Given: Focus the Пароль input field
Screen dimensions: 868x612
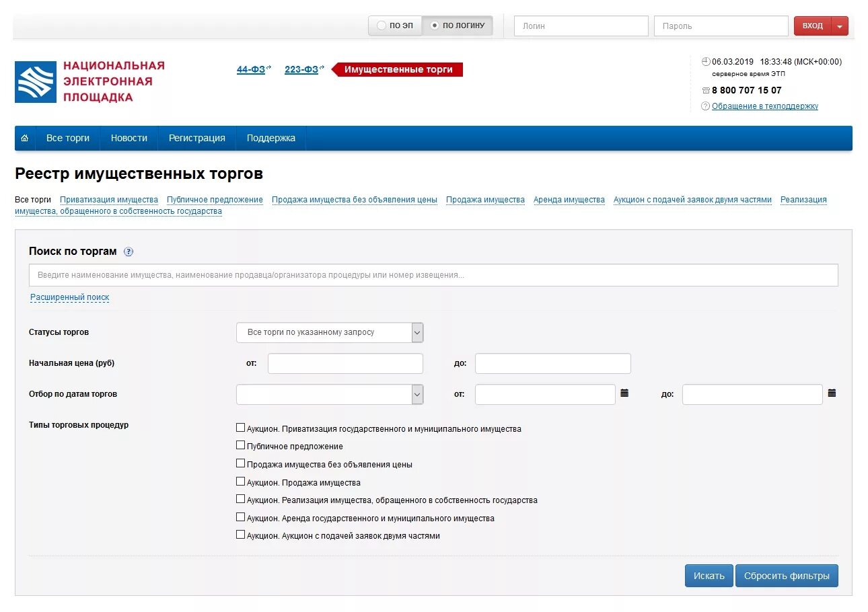Looking at the screenshot, I should coord(721,26).
